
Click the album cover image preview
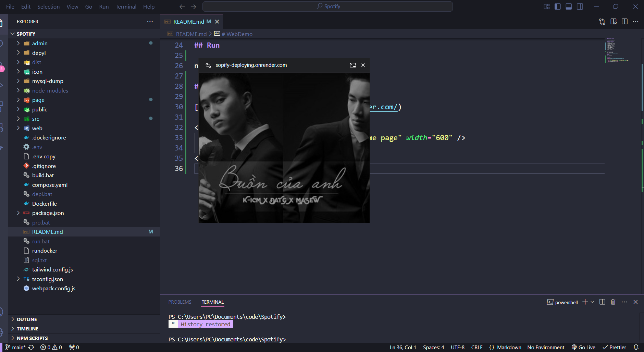(x=284, y=148)
